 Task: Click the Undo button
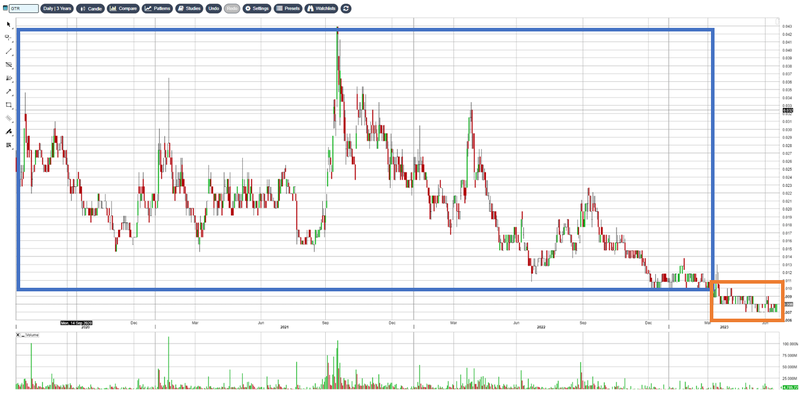(x=214, y=9)
